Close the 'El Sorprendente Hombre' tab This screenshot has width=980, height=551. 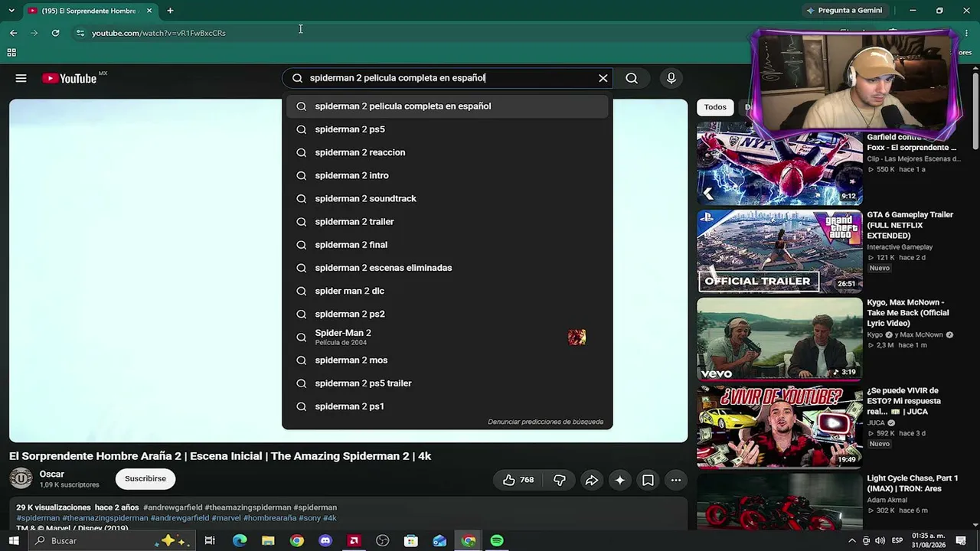point(150,11)
